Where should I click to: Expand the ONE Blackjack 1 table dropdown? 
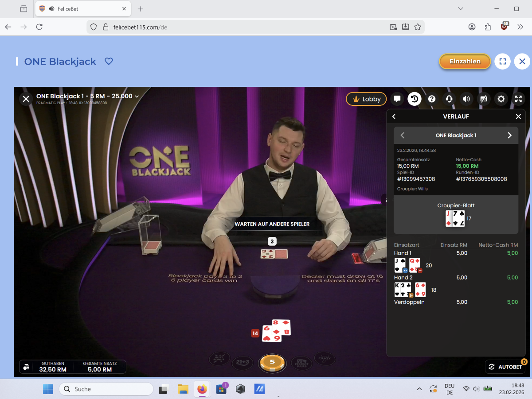coord(137,97)
